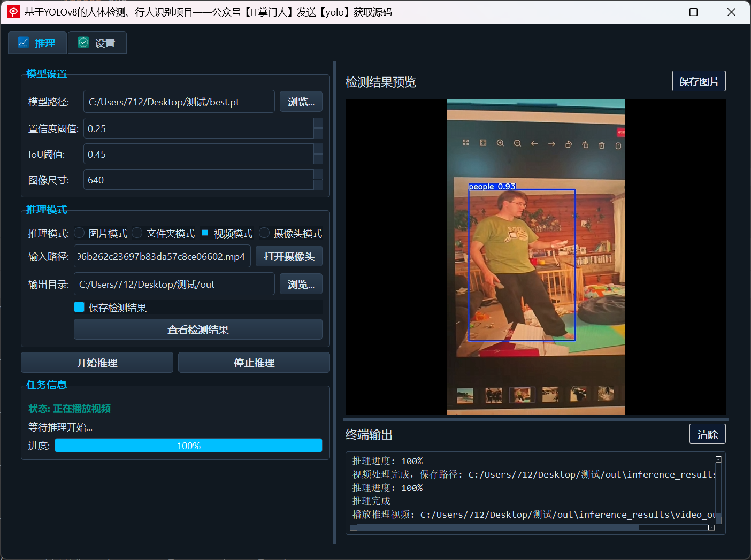
Task: Click the left arrow icon in preview toolbar
Action: point(534,143)
